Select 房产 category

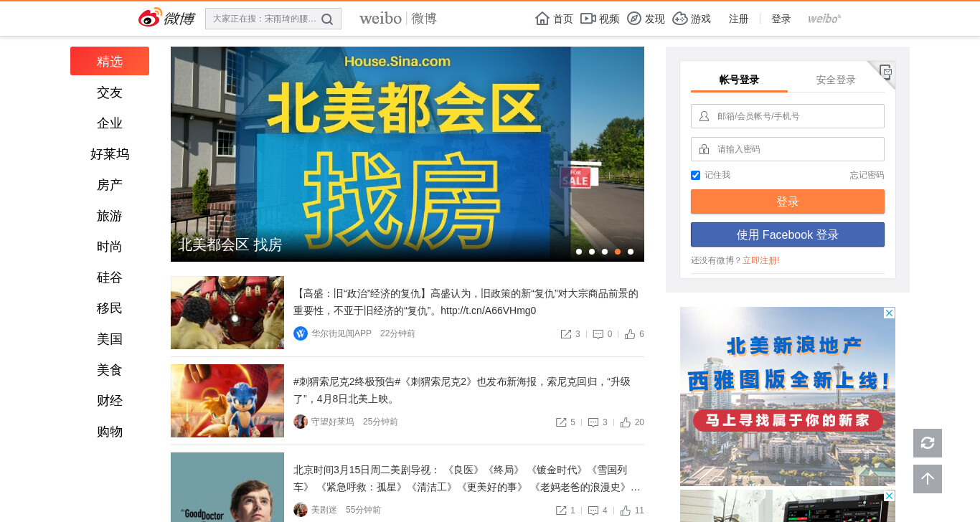point(110,185)
